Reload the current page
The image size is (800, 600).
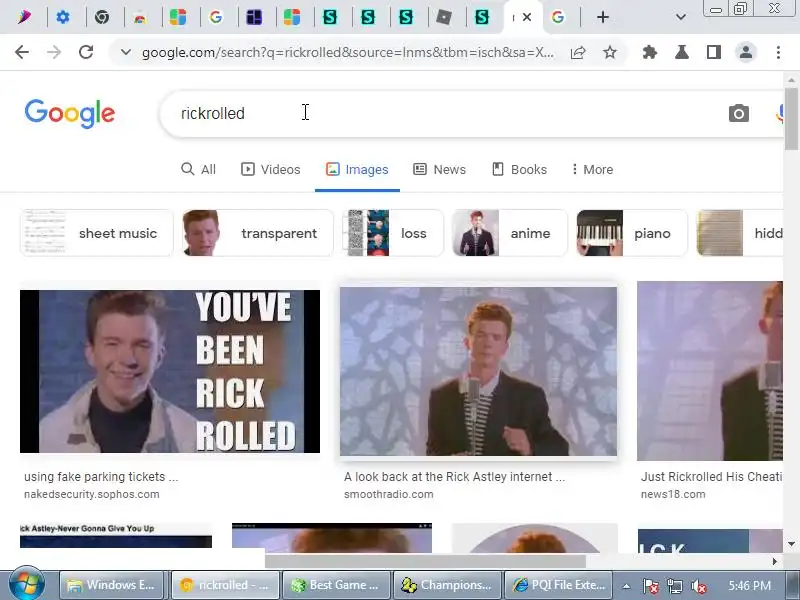pos(86,52)
